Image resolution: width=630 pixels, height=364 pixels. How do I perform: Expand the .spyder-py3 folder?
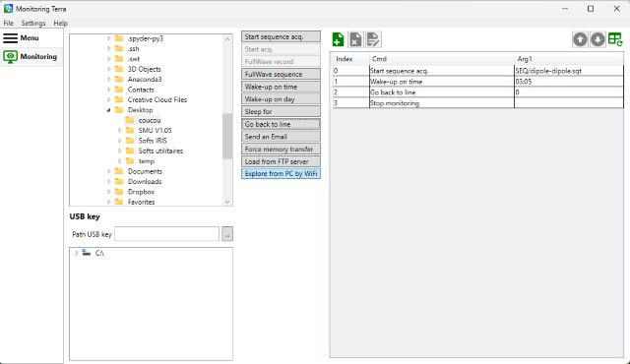109,38
